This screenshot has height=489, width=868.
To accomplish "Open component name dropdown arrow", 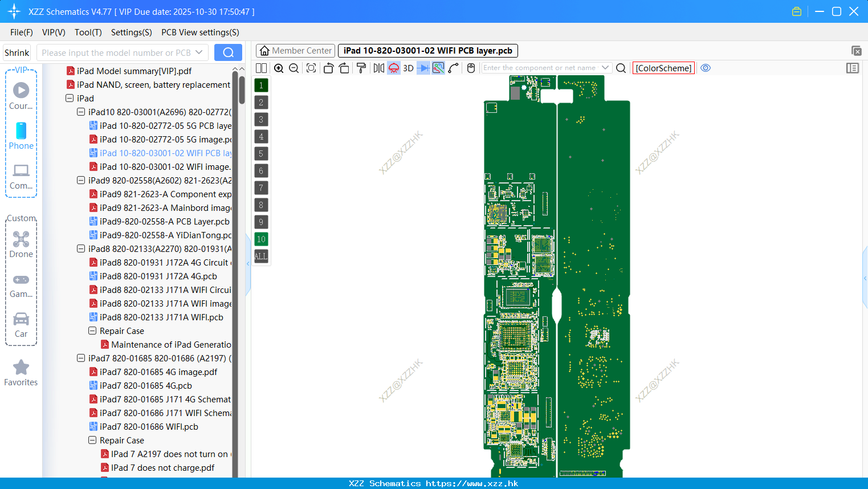I will (605, 68).
